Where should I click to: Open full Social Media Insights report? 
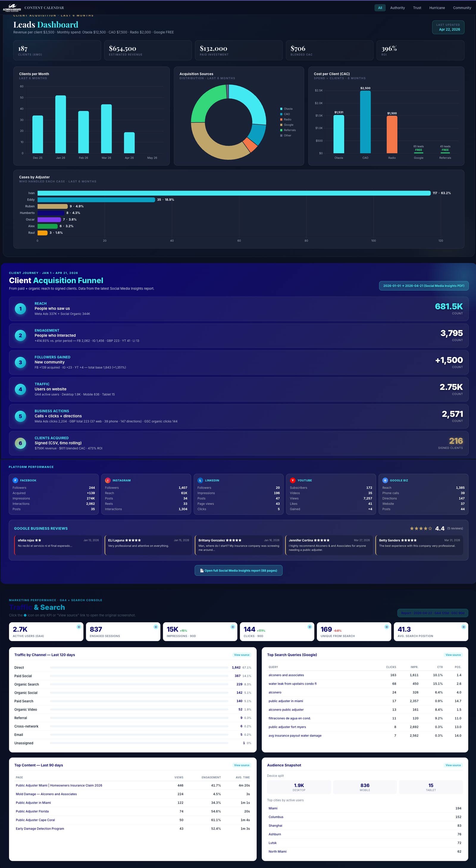(238, 571)
